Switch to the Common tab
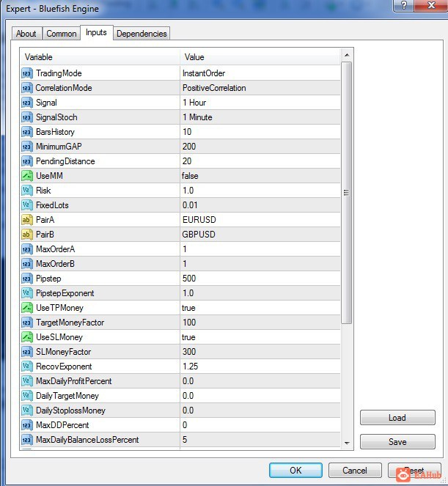This screenshot has width=448, height=486. point(62,34)
